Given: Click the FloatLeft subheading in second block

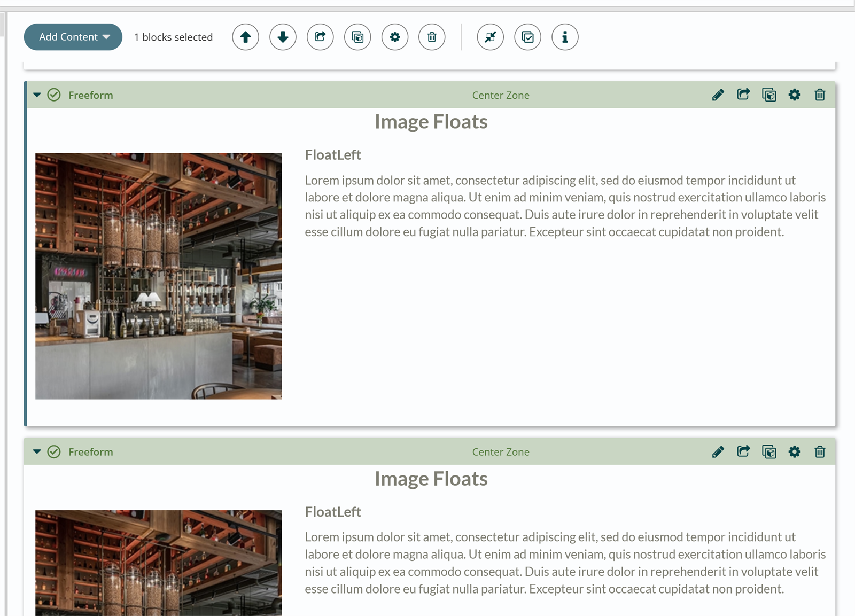Looking at the screenshot, I should (333, 512).
